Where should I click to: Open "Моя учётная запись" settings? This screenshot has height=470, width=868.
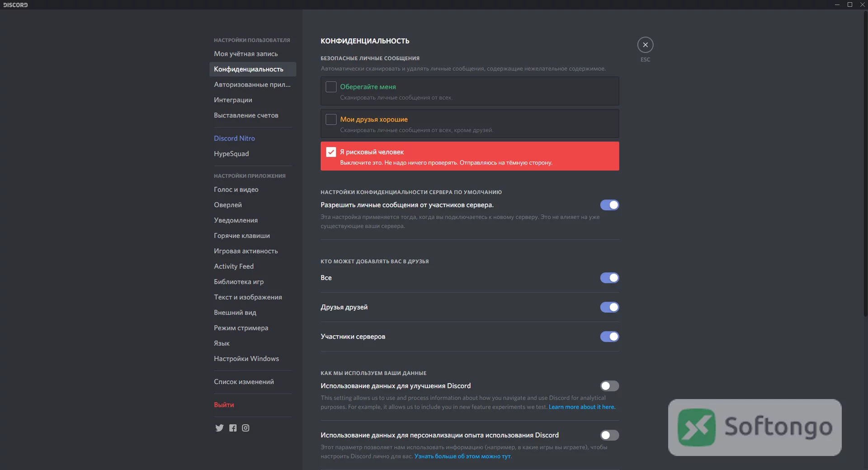pos(253,54)
